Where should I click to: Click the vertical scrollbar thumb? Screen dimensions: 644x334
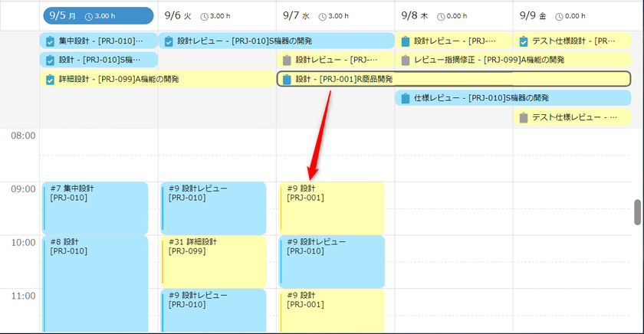[637, 212]
